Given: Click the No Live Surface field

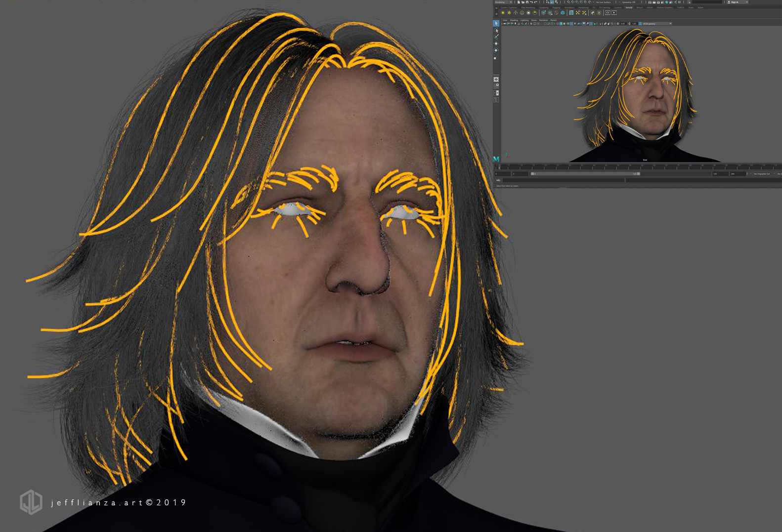Looking at the screenshot, I should pos(605,2).
